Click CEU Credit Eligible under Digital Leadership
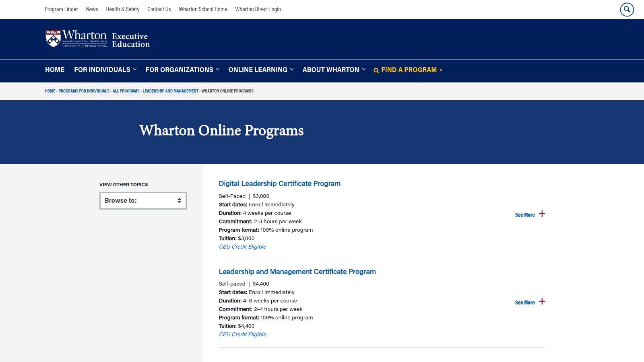Viewport: 644px width, 362px height. tap(242, 247)
